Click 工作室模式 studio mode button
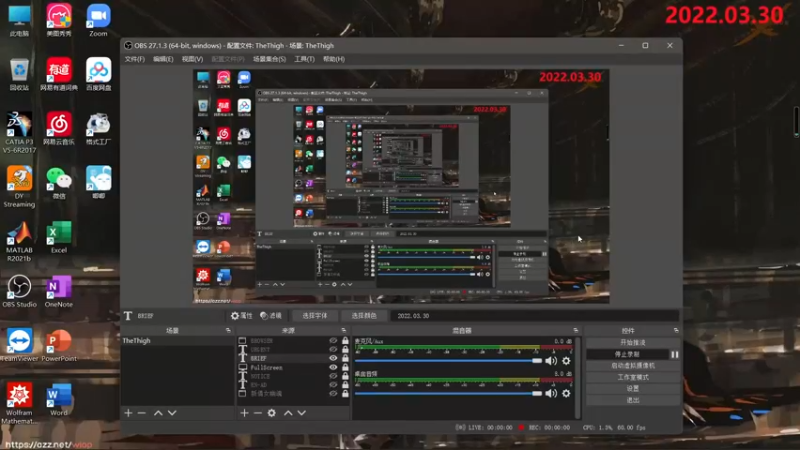This screenshot has height=450, width=800. pos(633,377)
